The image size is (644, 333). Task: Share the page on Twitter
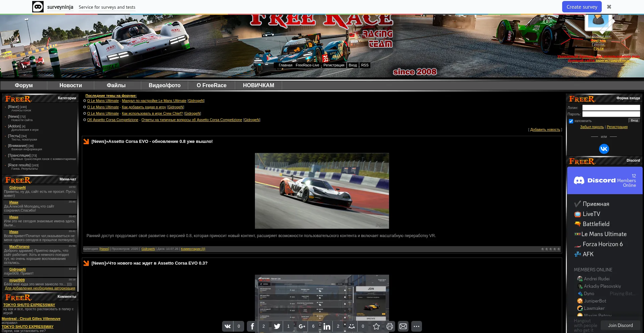click(x=277, y=326)
